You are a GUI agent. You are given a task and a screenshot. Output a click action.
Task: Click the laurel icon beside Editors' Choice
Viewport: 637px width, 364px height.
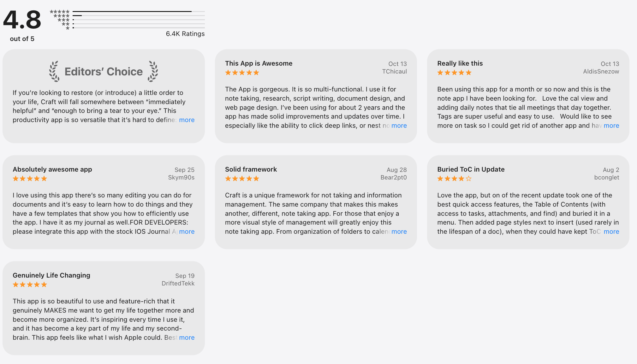(54, 71)
